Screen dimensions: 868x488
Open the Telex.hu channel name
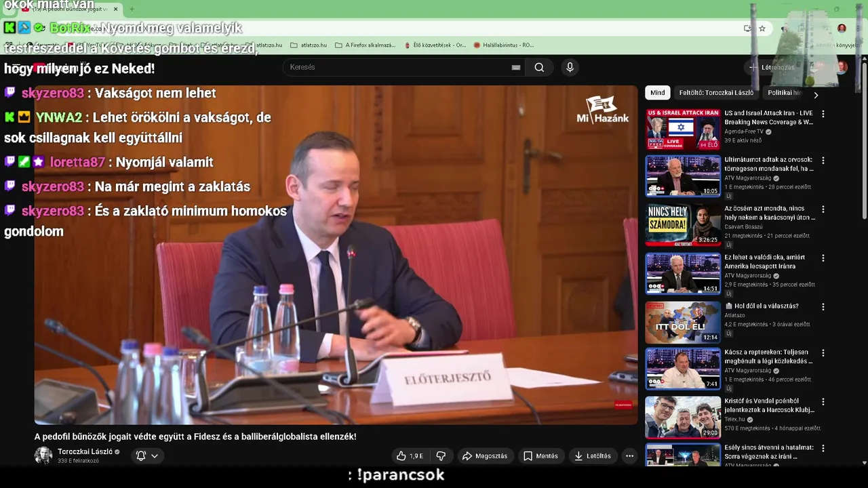[x=734, y=420]
